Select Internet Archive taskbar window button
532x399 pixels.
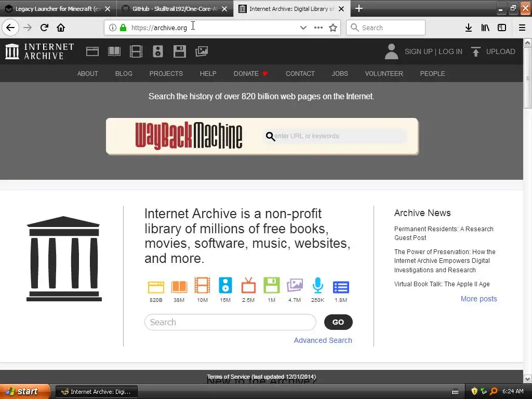96,392
